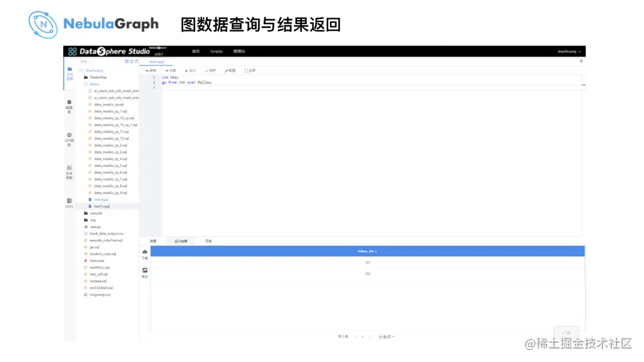Expand the easyide folder
This screenshot has height=362, width=644.
click(93, 213)
